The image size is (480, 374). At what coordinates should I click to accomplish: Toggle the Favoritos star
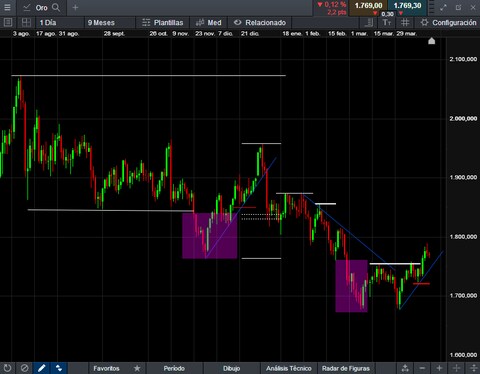(137, 368)
